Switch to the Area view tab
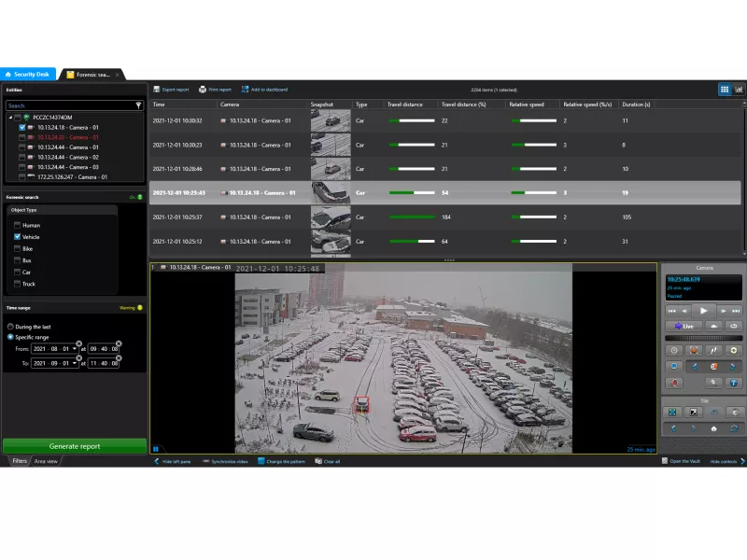This screenshot has height=560, width=747. pyautogui.click(x=45, y=460)
